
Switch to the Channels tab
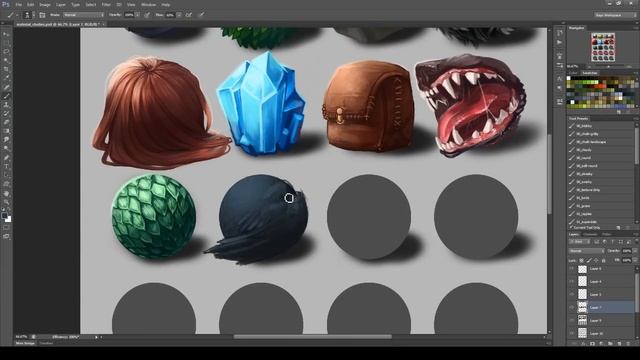pos(590,235)
